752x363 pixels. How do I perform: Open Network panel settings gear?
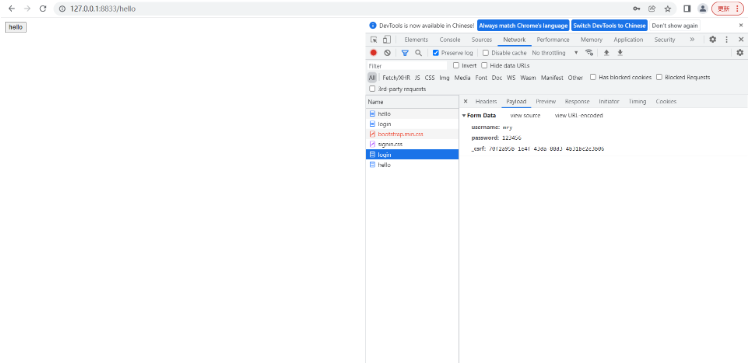[740, 53]
